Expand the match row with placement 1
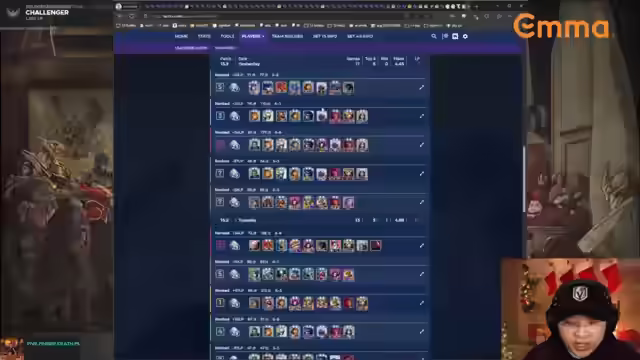Screen dimensions: 640x360 [422, 303]
